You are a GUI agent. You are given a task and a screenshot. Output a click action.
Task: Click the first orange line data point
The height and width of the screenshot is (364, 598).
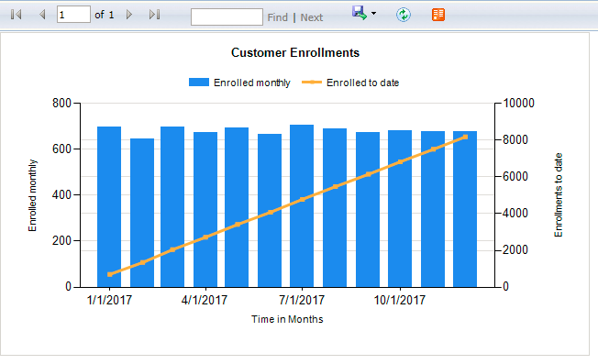pyautogui.click(x=110, y=274)
